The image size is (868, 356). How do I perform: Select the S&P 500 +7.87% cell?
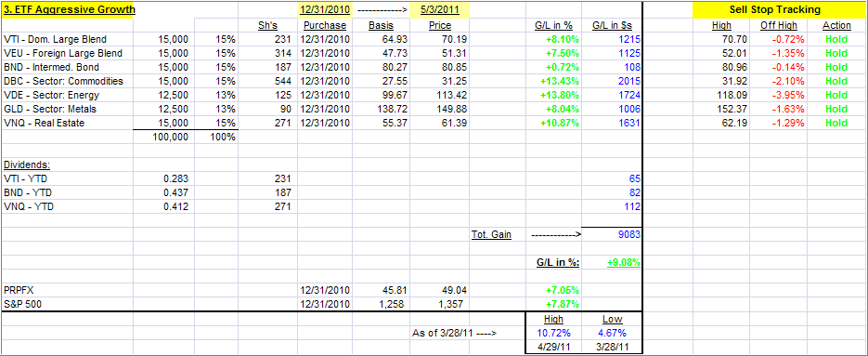coord(553,304)
